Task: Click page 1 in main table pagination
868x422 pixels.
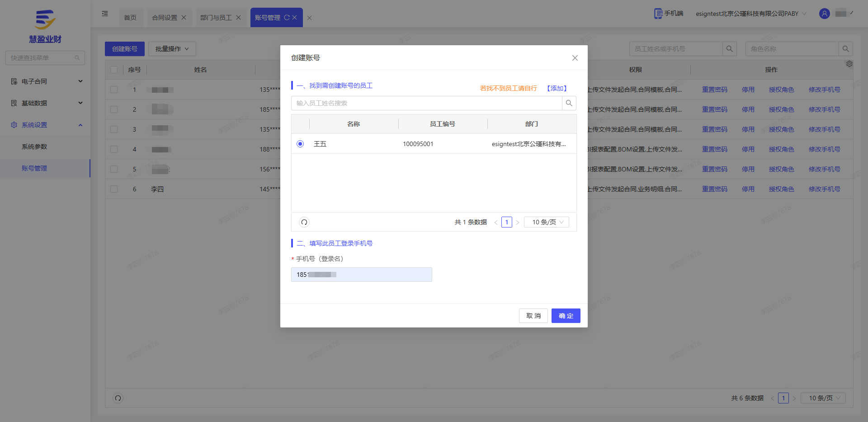Action: pyautogui.click(x=783, y=398)
